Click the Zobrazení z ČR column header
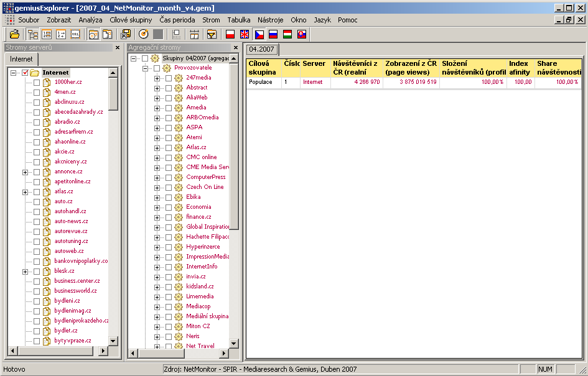Viewport: 588px width, 376px height. [x=411, y=68]
